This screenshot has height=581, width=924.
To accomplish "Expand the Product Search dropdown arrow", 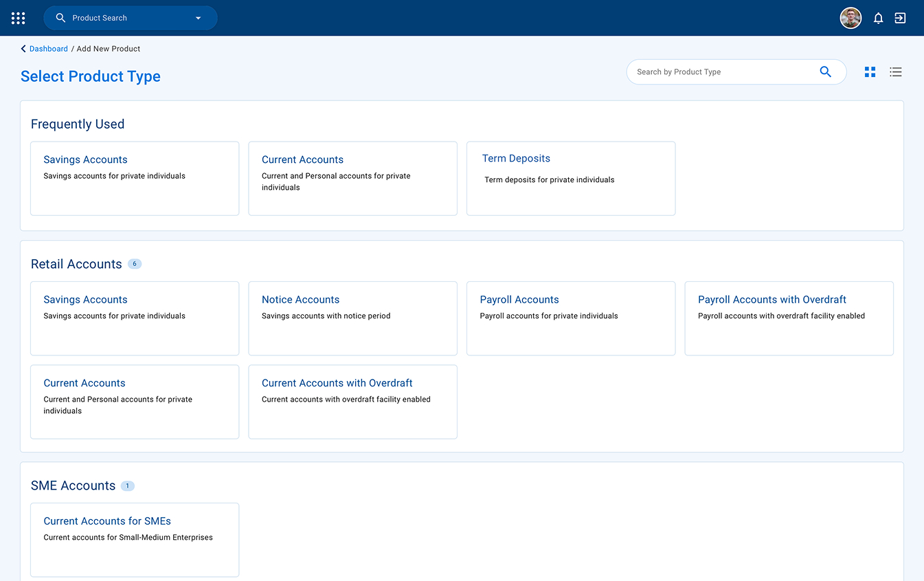I will 198,18.
